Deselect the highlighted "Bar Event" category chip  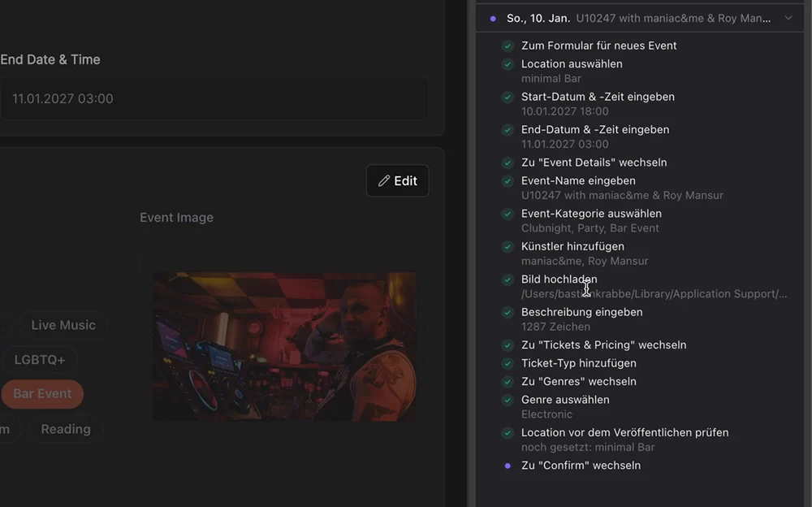click(42, 394)
